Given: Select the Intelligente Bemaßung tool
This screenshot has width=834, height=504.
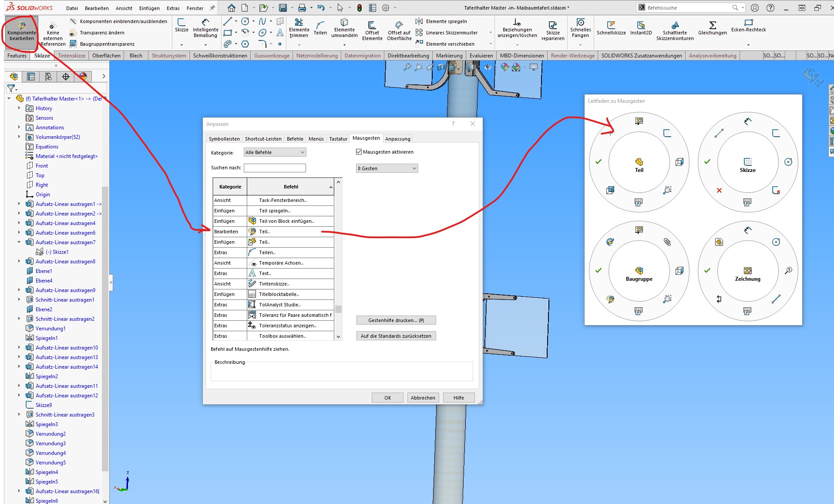Looking at the screenshot, I should pyautogui.click(x=205, y=29).
